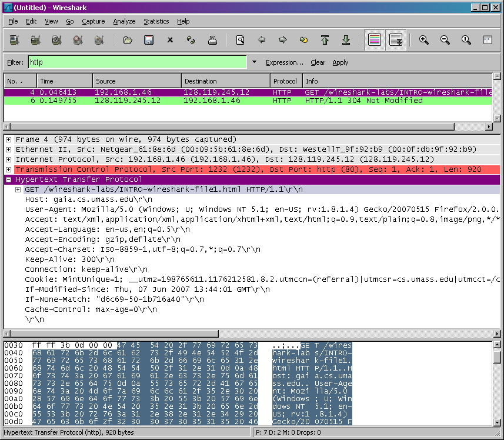Select packet 6 304 Not Modified row
Image resolution: width=504 pixels, height=440 pixels.
[248, 101]
